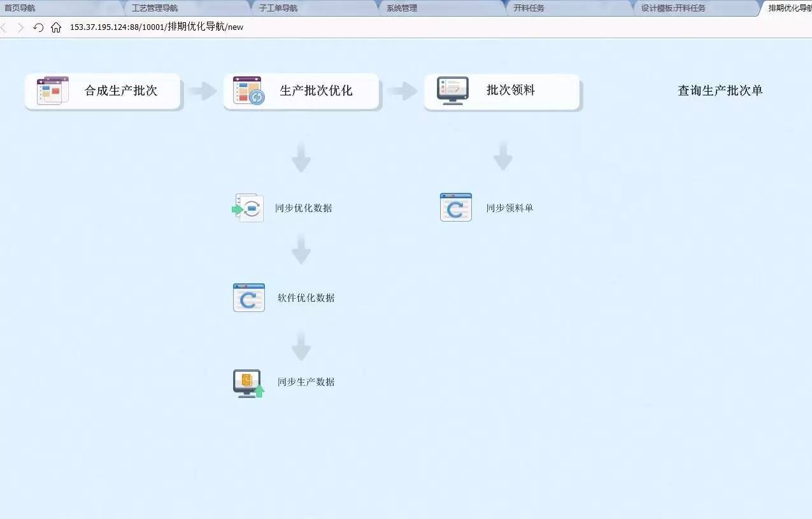Go forward with the browser forward arrow
The height and width of the screenshot is (519, 812).
tap(20, 27)
